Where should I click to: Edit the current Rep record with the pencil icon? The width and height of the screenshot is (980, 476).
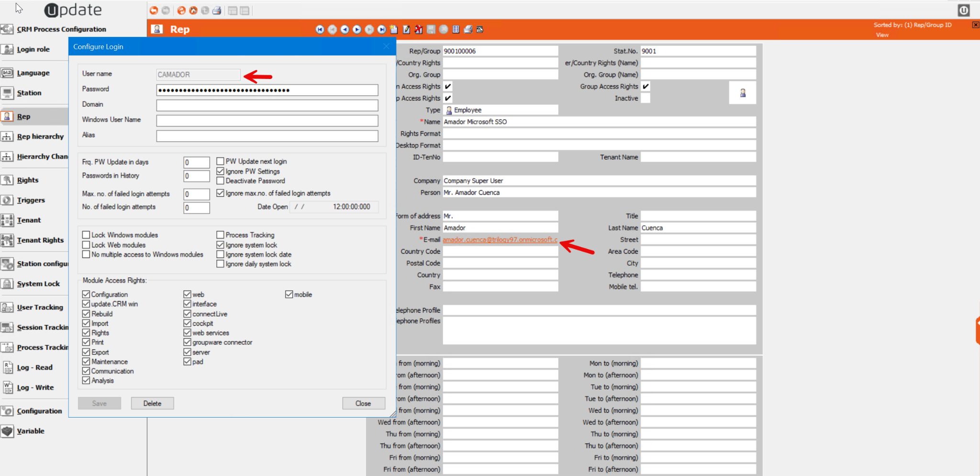[406, 30]
